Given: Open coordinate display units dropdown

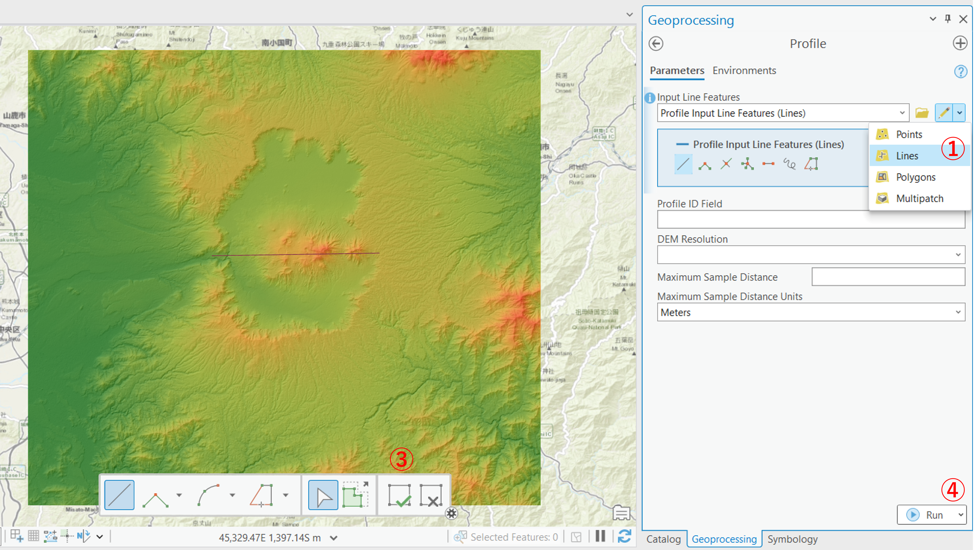Looking at the screenshot, I should [x=334, y=538].
